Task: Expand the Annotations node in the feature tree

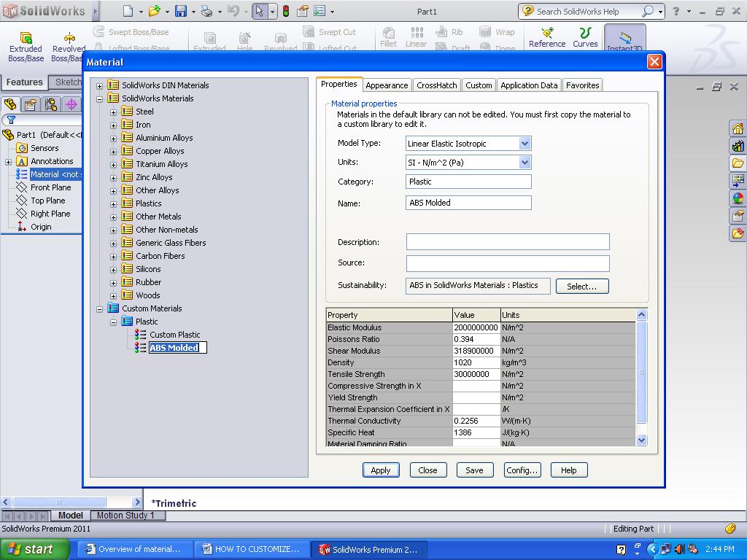Action: click(x=8, y=162)
